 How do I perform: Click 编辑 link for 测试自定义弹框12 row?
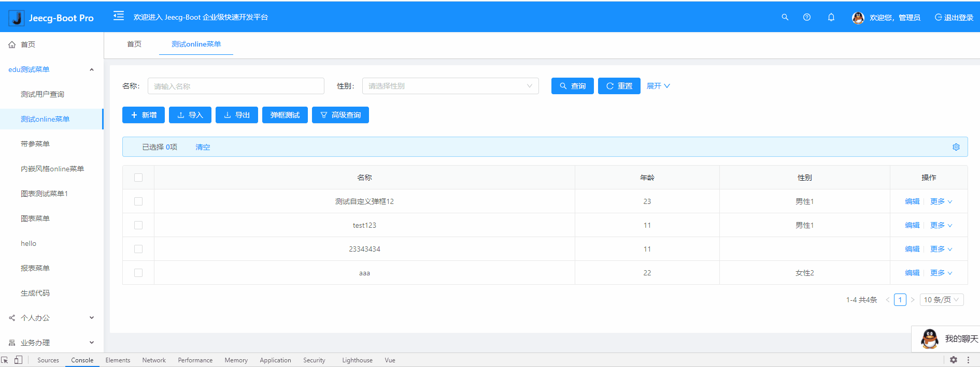912,201
